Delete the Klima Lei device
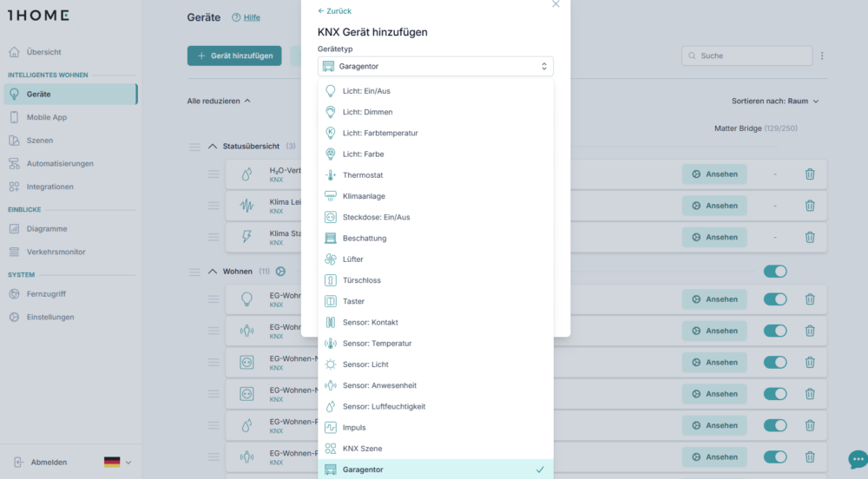 click(x=810, y=206)
